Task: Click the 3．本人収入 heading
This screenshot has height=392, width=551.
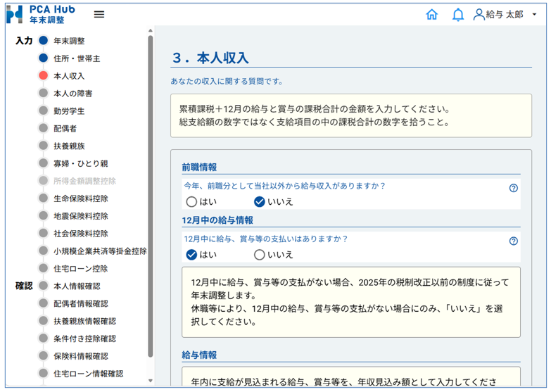Action: 210,58
